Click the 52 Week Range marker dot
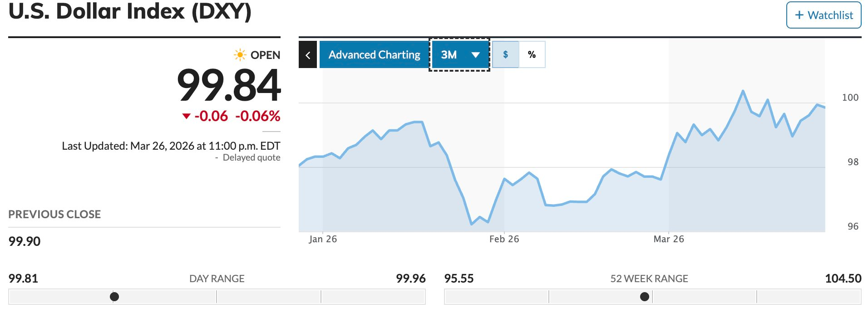The width and height of the screenshot is (868, 313). pyautogui.click(x=644, y=297)
